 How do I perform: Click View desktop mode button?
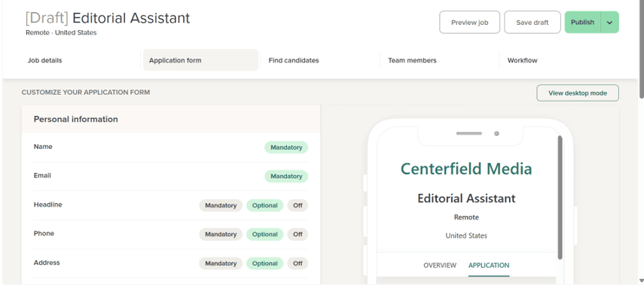(x=578, y=93)
